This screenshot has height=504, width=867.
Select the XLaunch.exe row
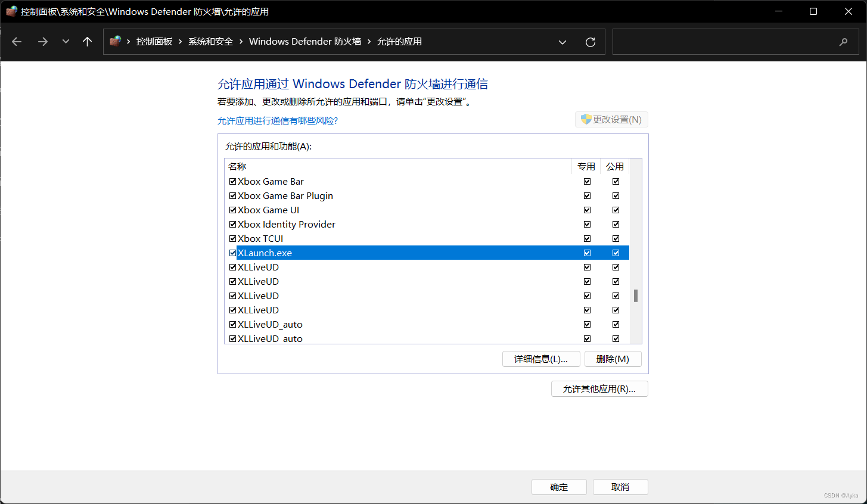click(x=427, y=253)
